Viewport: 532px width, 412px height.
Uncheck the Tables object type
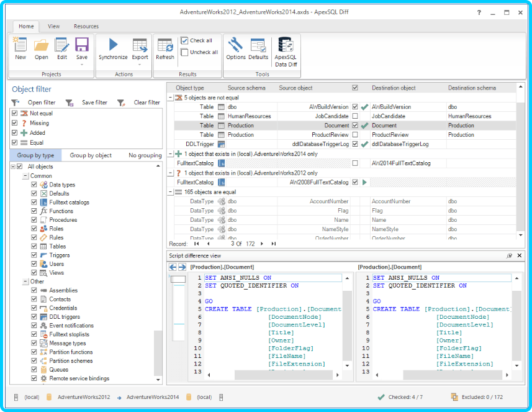[x=34, y=246]
